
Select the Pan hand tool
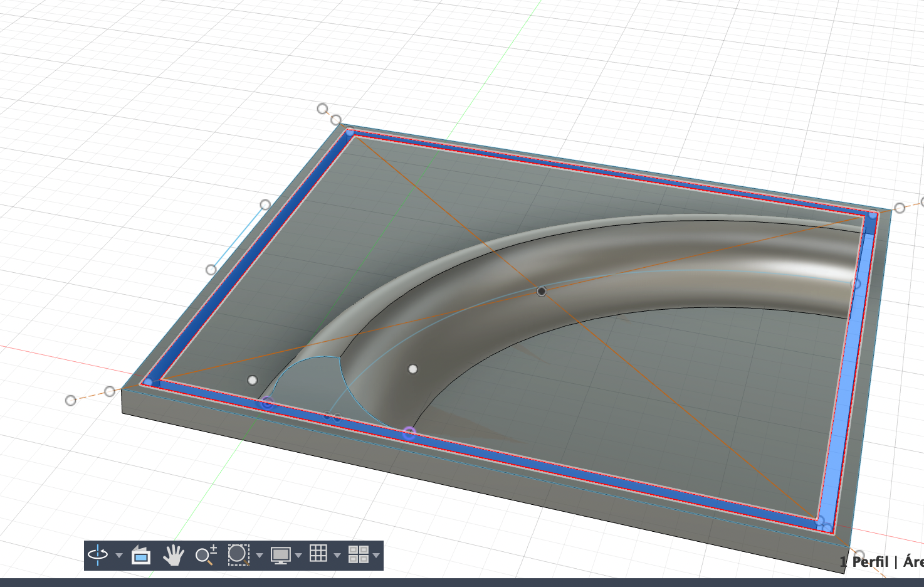[x=174, y=555]
